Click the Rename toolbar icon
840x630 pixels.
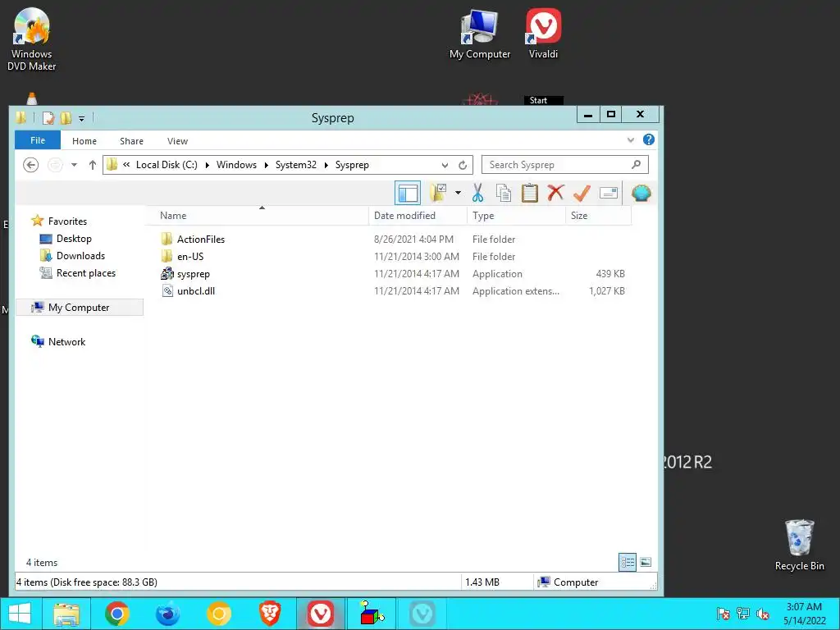click(x=609, y=192)
